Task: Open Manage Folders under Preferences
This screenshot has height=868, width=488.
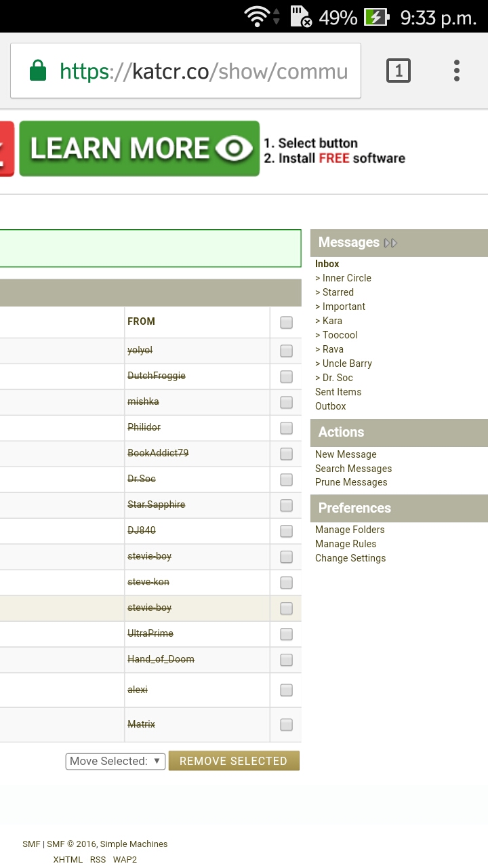Action: (350, 530)
